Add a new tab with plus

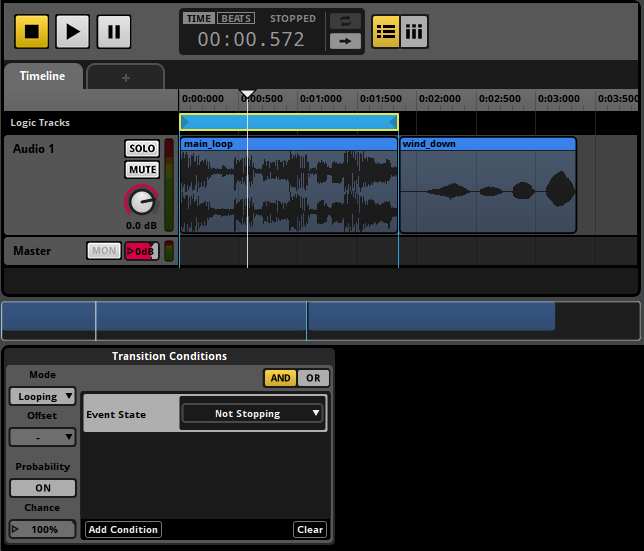tap(125, 77)
